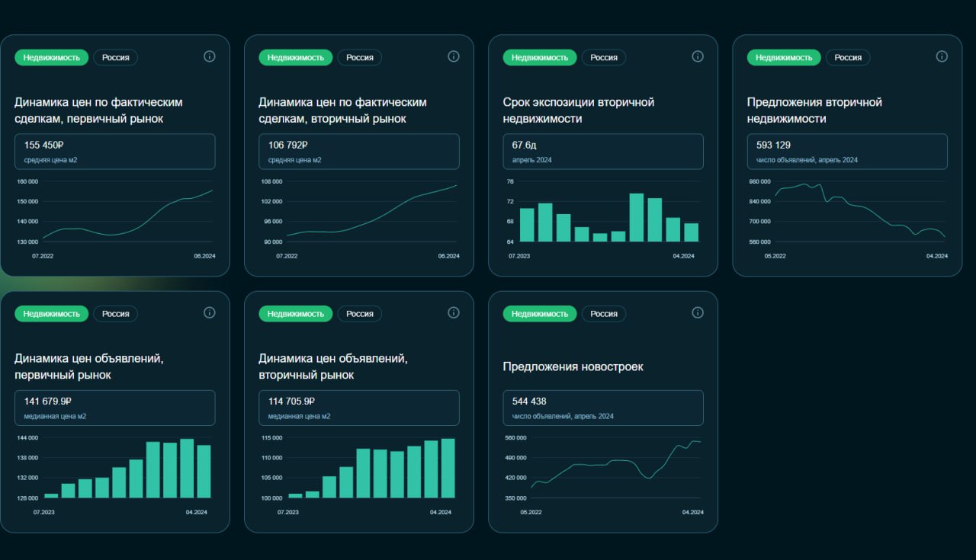Open the Срок экспозиции вторичной недвижимости title

point(578,110)
